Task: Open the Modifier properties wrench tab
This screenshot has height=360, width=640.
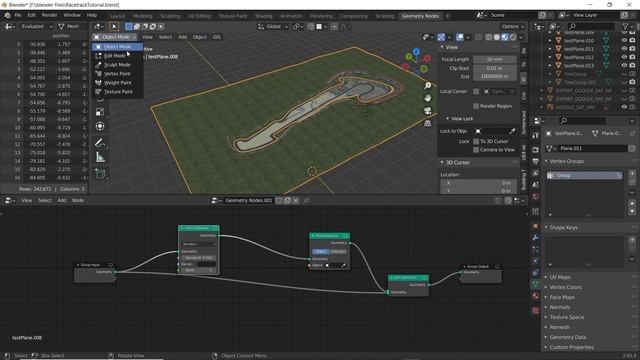Action: coord(536,237)
